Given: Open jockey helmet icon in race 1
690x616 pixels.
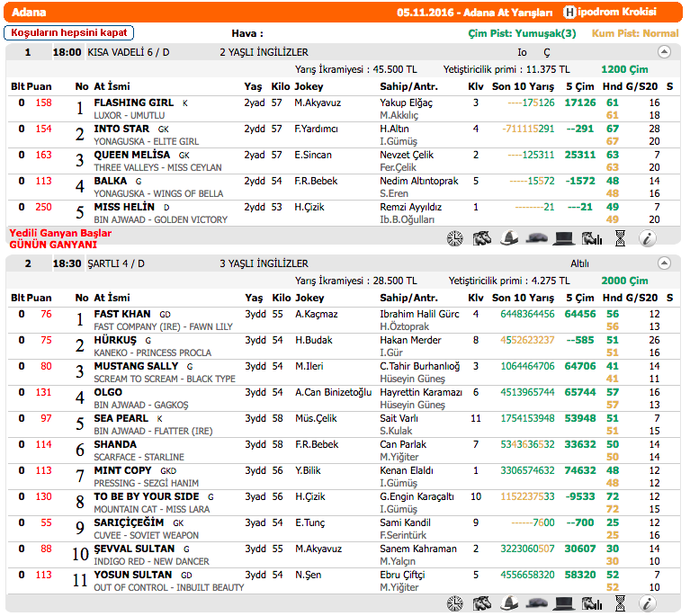Looking at the screenshot, I should pos(509,238).
